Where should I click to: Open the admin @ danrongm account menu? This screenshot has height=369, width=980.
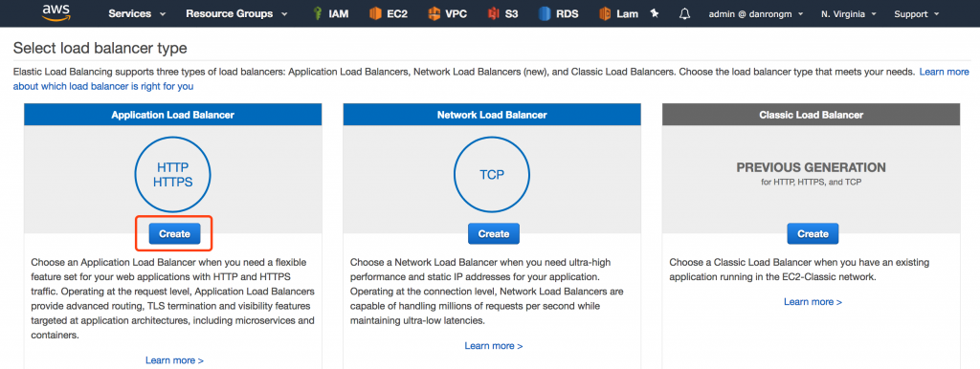point(756,13)
